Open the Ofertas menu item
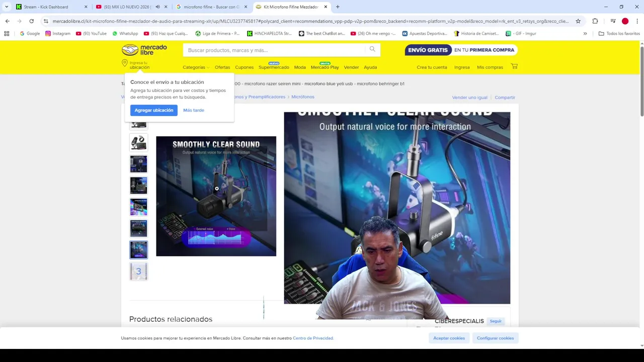 coord(222,67)
